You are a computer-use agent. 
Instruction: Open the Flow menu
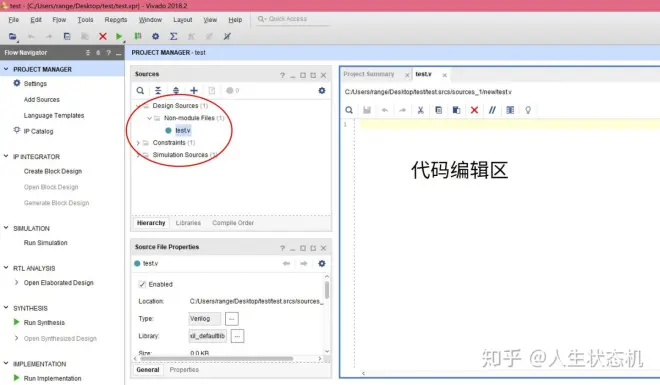(59, 20)
